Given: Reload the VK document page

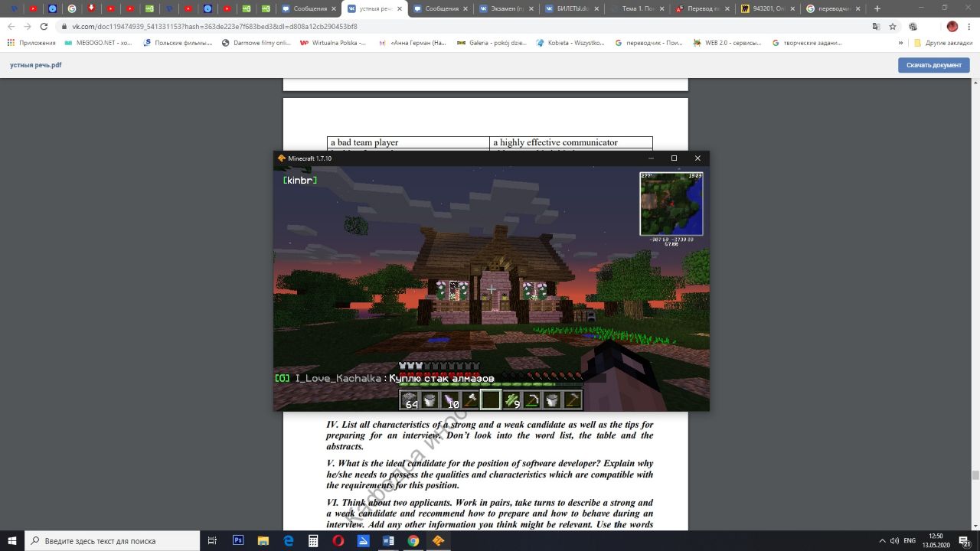Looking at the screenshot, I should [44, 26].
